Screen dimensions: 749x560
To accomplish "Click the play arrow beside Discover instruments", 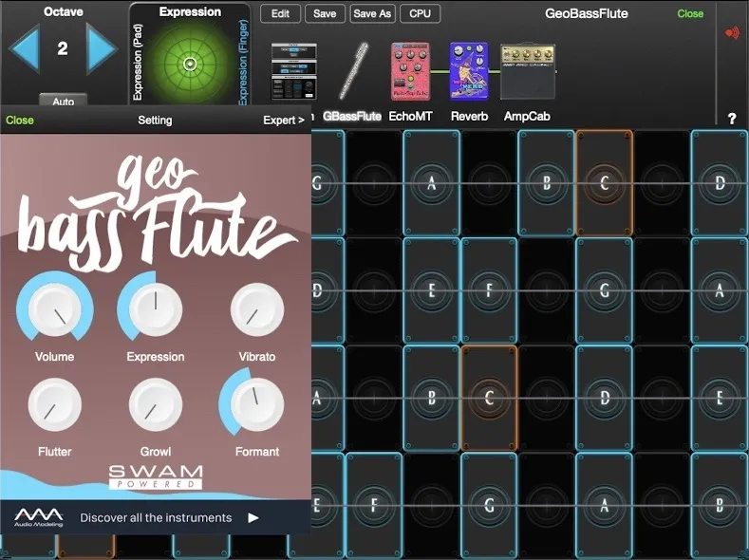I will (253, 517).
